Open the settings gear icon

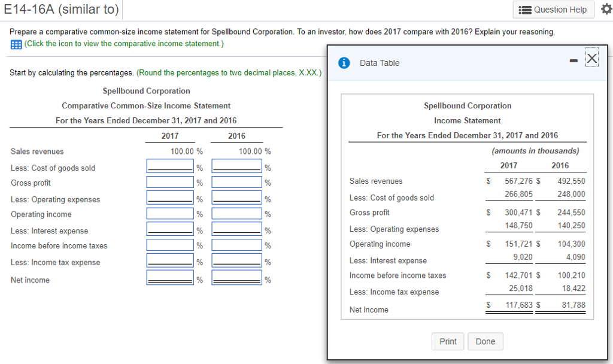(604, 10)
